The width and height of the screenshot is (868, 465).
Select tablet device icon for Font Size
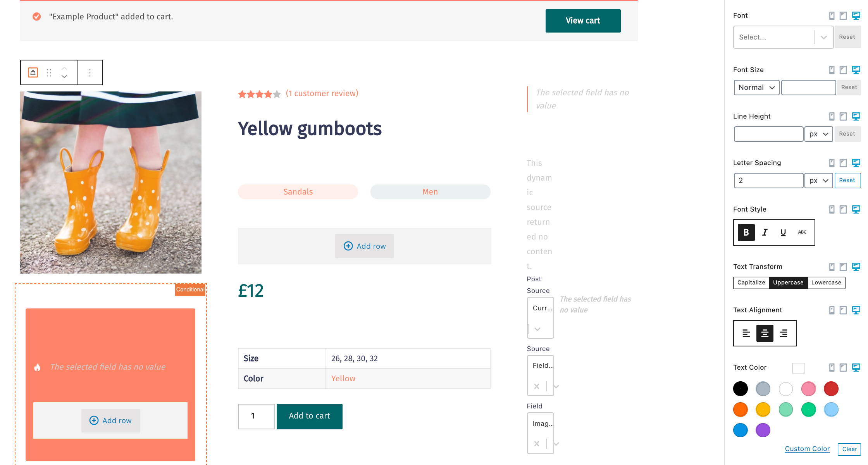point(843,70)
